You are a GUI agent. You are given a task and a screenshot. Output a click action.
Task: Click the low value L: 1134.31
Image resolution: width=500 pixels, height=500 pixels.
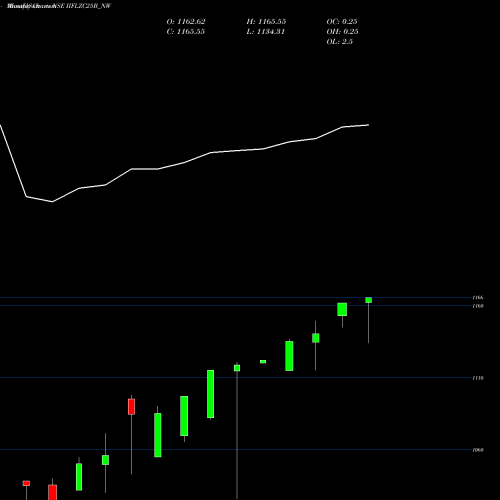point(265,32)
